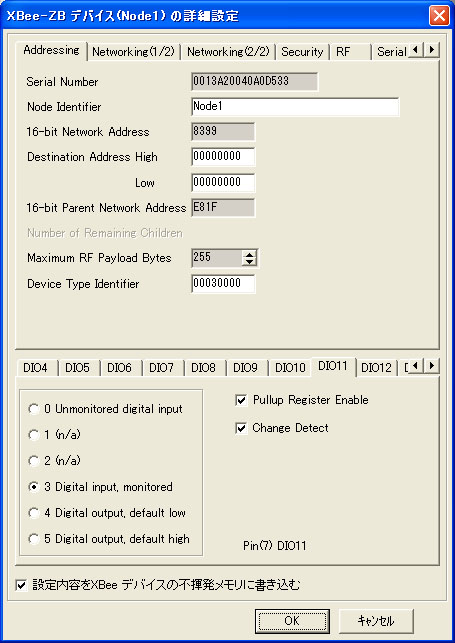Image resolution: width=455 pixels, height=643 pixels.
Task: Click the 16-bit Parent Network Address field
Action: pyautogui.click(x=223, y=207)
